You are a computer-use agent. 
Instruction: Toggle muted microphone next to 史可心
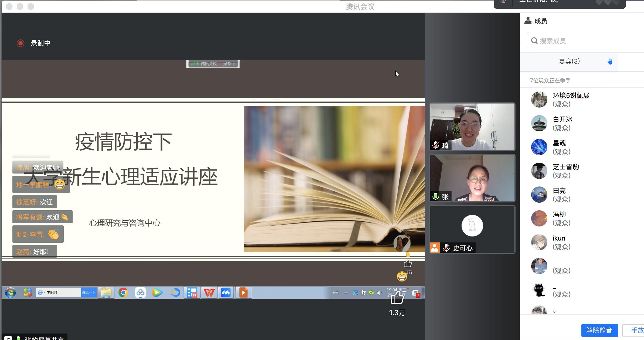pos(446,248)
